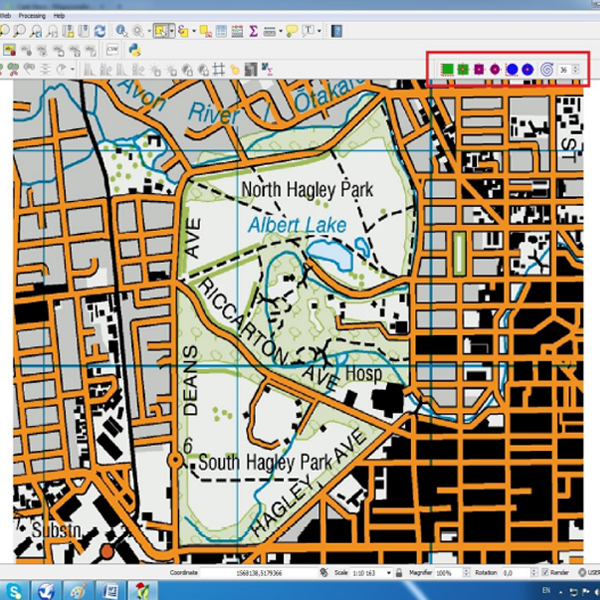Click the Python console icon

point(133,49)
